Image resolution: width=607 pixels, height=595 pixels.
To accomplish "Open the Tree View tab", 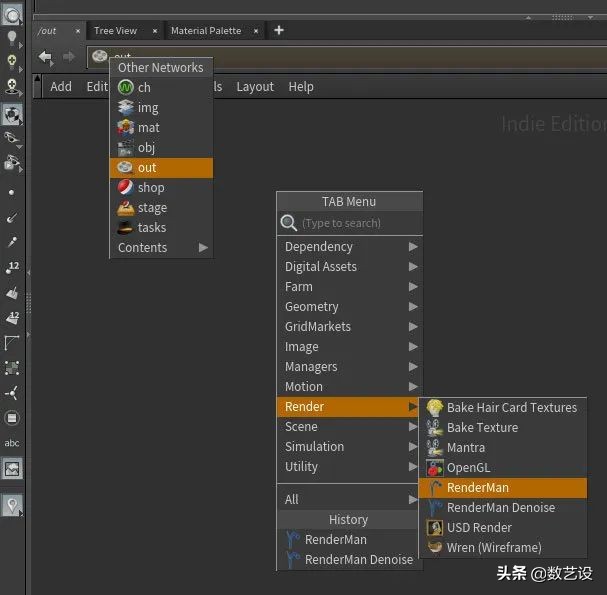I will pos(115,30).
